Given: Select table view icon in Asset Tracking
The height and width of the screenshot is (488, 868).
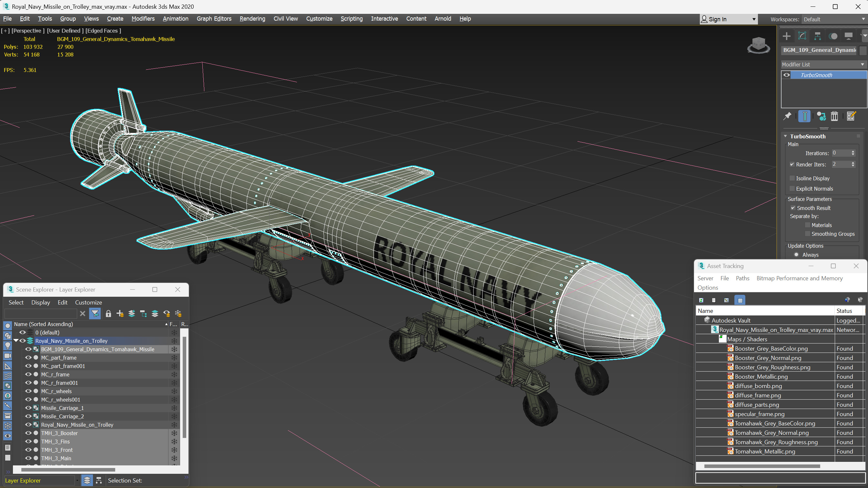Looking at the screenshot, I should pos(740,300).
